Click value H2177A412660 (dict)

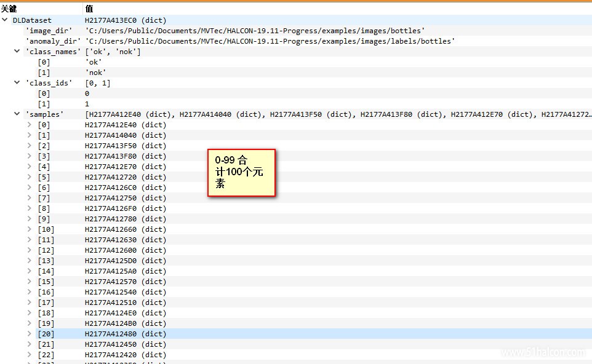tap(126, 229)
